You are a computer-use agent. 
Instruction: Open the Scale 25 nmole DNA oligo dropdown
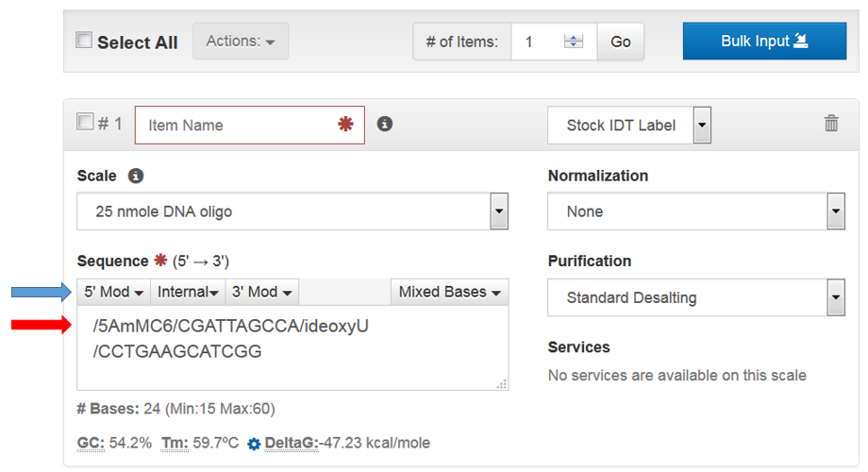click(x=499, y=211)
